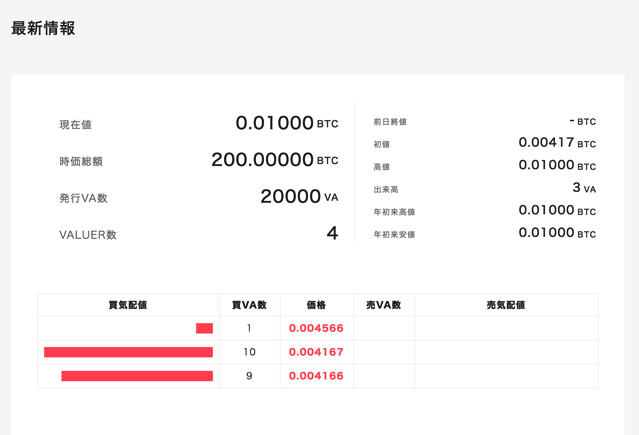Click the red bid bar for price 0.004166
This screenshot has height=435, width=639.
[137, 376]
